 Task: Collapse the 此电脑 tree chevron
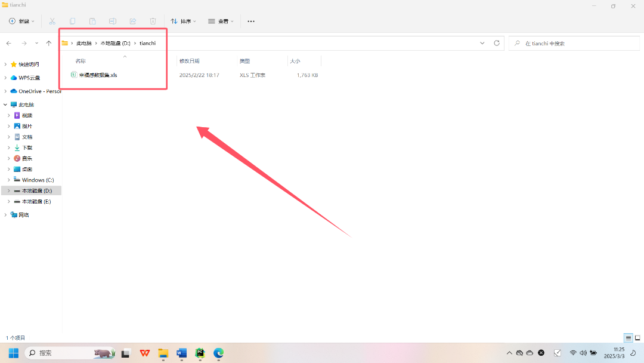[5, 105]
